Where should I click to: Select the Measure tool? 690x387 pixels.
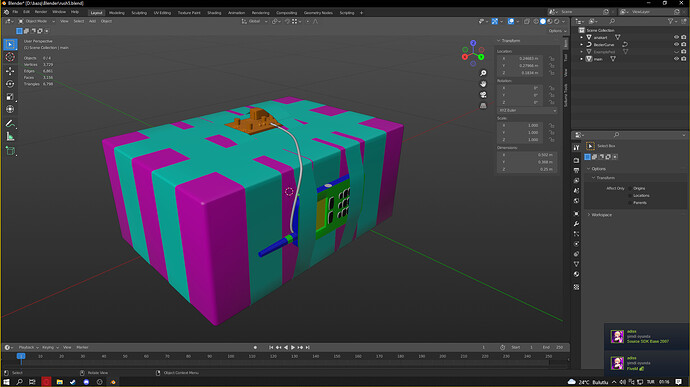10,136
